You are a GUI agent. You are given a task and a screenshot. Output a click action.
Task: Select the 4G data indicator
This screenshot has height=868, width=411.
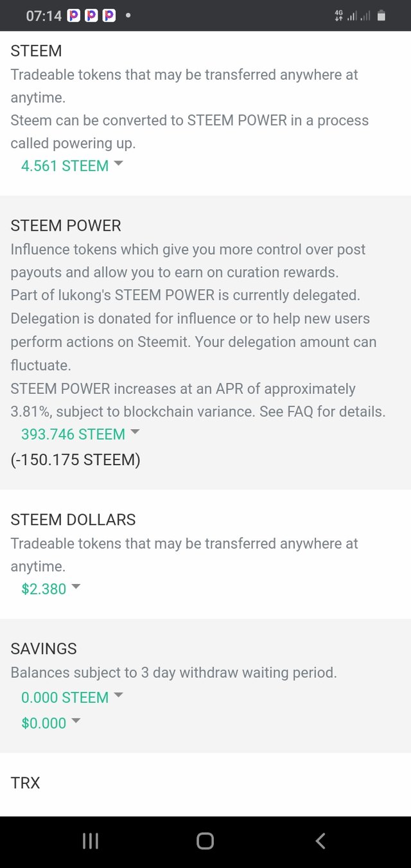pyautogui.click(x=338, y=15)
